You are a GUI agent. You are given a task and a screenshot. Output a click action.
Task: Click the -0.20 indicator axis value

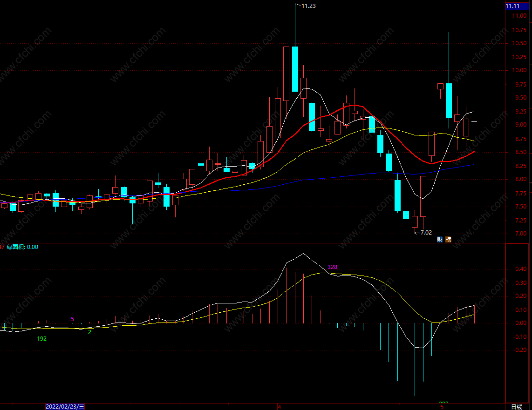(519, 350)
